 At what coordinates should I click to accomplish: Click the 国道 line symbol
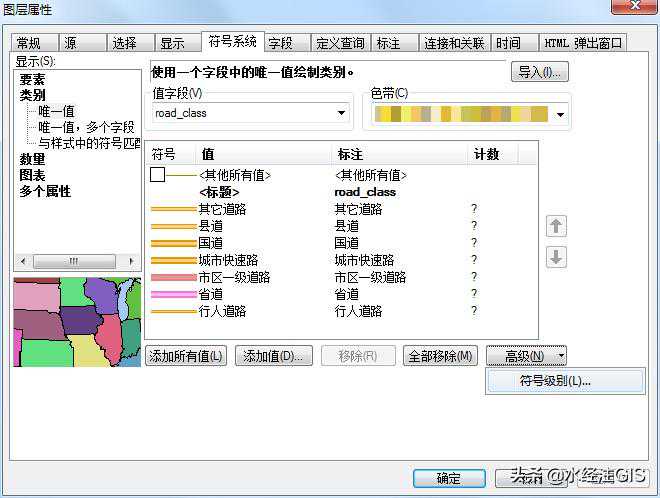pyautogui.click(x=172, y=243)
